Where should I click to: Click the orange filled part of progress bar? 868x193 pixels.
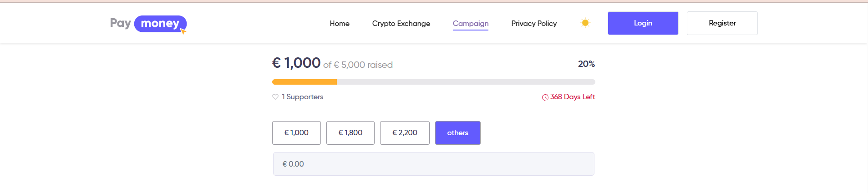tap(305, 82)
